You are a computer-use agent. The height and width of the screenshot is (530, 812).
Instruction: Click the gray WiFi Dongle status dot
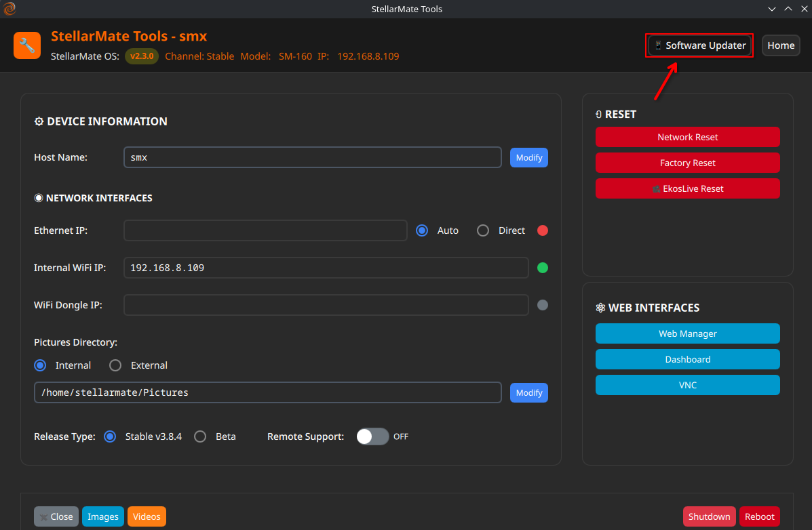pyautogui.click(x=542, y=305)
